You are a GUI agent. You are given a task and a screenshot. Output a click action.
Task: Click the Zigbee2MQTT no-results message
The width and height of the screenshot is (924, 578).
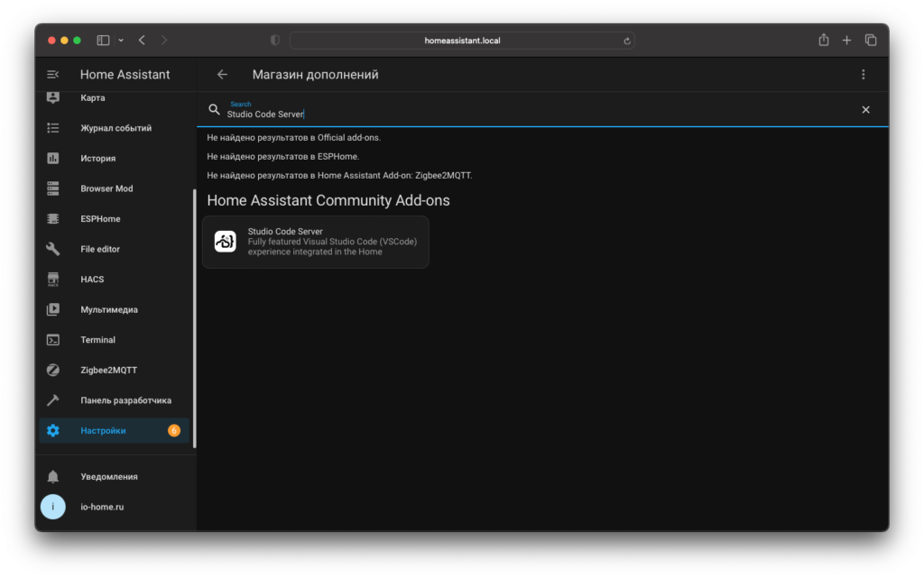(x=339, y=176)
